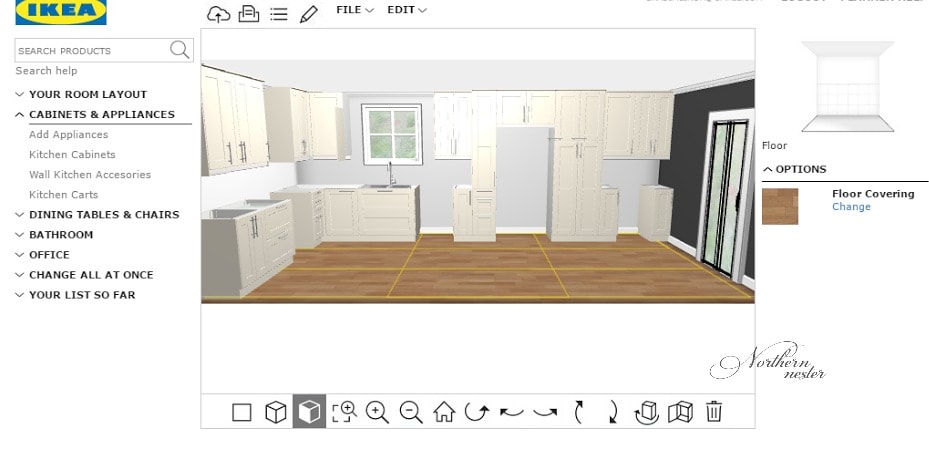Open Kitchen Cabinets category
Screen dimensions: 929x452
click(x=72, y=155)
